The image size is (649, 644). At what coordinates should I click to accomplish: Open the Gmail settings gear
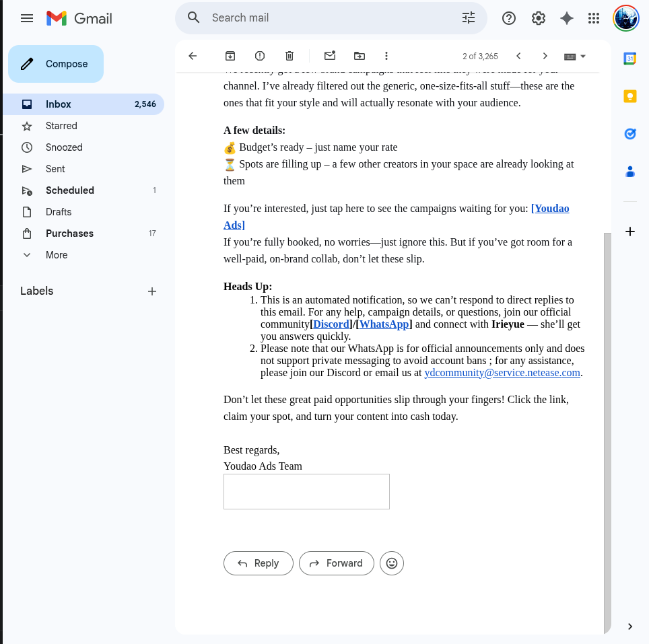[538, 18]
